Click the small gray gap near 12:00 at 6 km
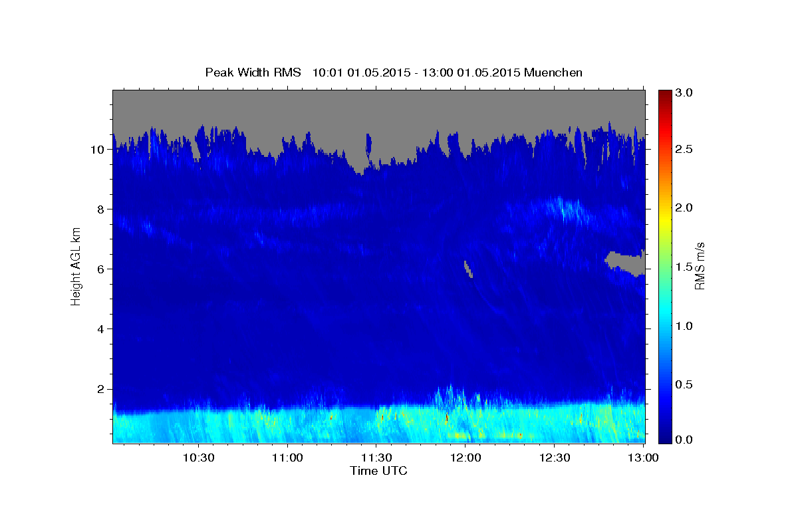 tap(467, 269)
